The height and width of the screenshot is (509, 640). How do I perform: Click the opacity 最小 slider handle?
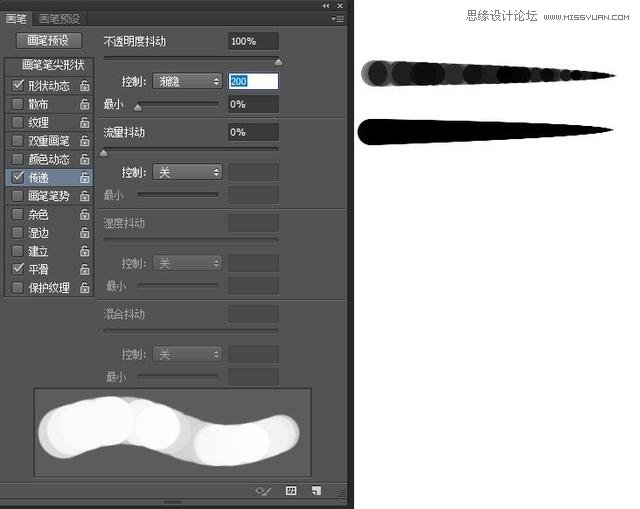pos(138,107)
